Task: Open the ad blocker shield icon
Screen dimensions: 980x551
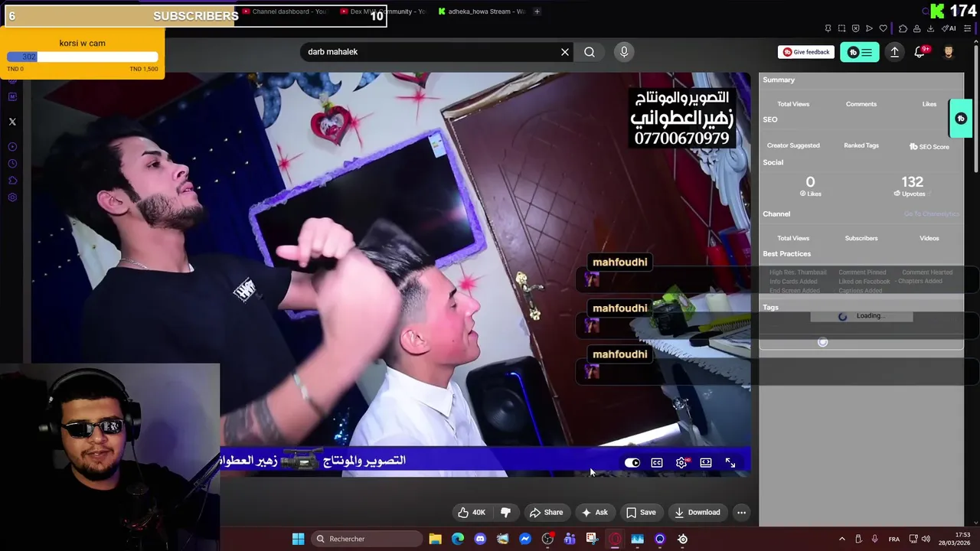Action: click(855, 29)
